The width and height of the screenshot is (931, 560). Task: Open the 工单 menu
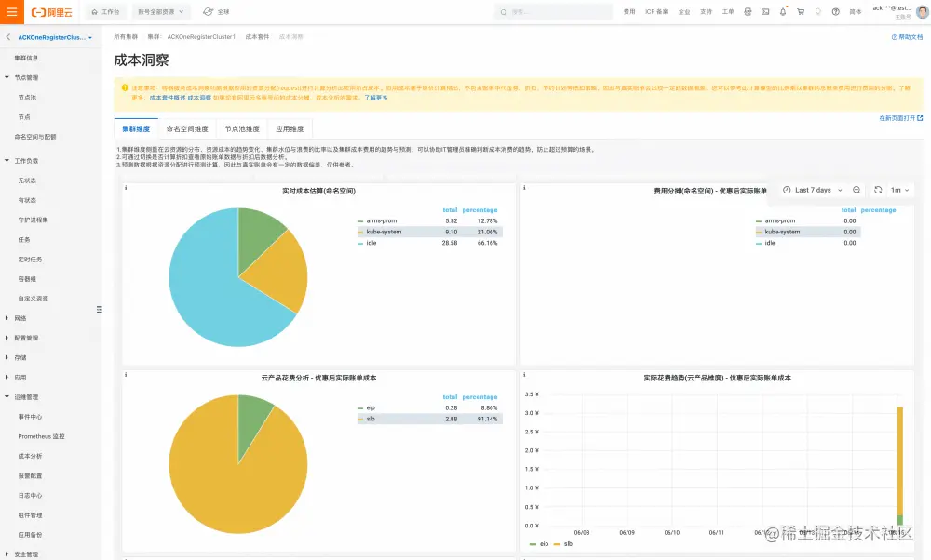point(728,12)
